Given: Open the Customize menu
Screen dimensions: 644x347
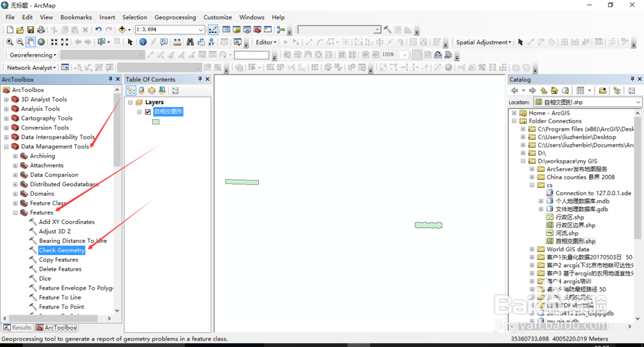Looking at the screenshot, I should (218, 17).
